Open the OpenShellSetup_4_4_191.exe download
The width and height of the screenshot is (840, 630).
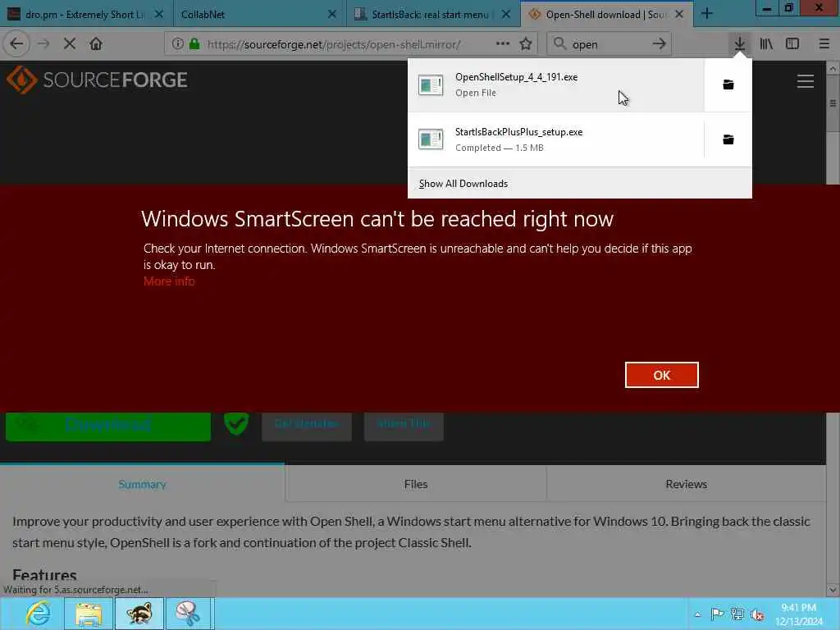[x=555, y=84]
